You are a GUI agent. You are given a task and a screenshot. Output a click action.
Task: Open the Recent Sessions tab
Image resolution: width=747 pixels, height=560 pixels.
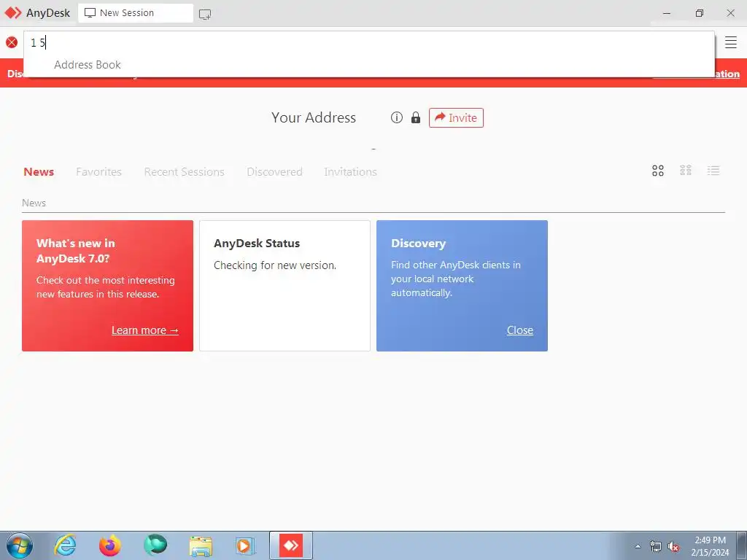click(x=184, y=172)
